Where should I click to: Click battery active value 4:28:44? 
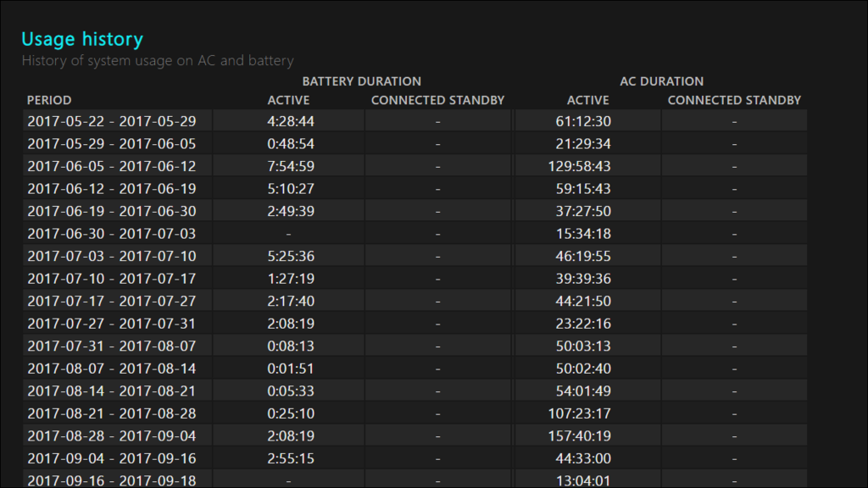291,121
